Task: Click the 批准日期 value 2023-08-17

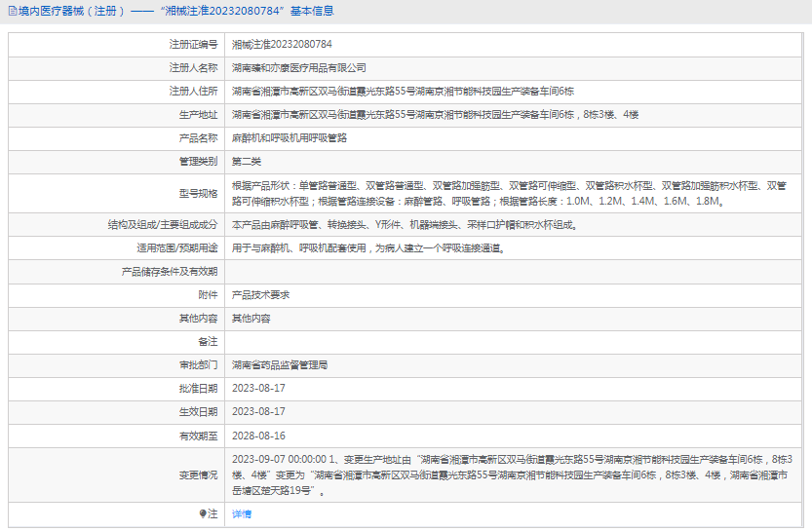Action: point(258,388)
